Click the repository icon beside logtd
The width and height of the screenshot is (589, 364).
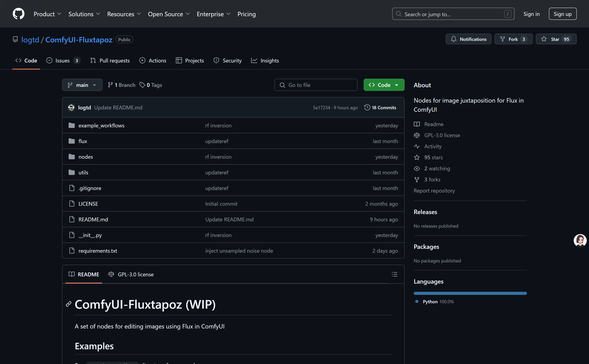coord(15,40)
